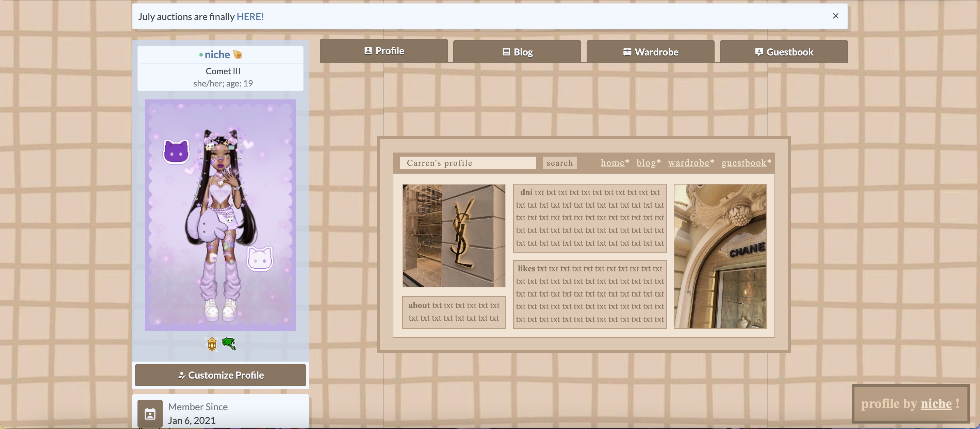Follow the guestbook* link
This screenshot has width=980, height=429.
point(746,163)
